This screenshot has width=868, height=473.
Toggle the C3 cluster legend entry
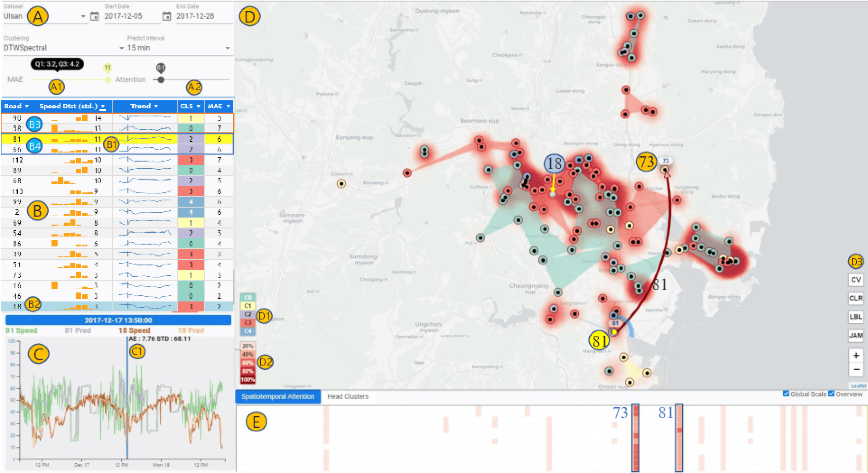click(x=248, y=322)
